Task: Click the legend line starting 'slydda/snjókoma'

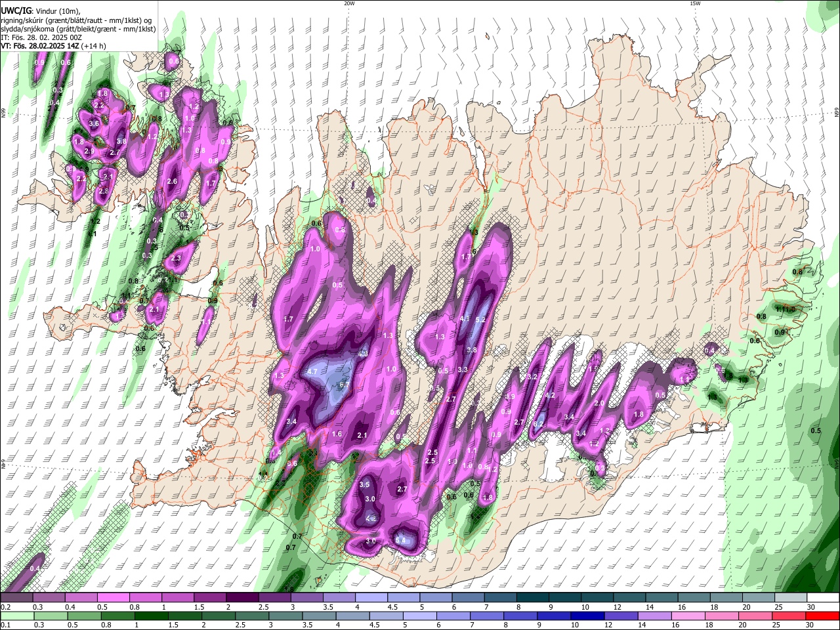Action: point(78,29)
